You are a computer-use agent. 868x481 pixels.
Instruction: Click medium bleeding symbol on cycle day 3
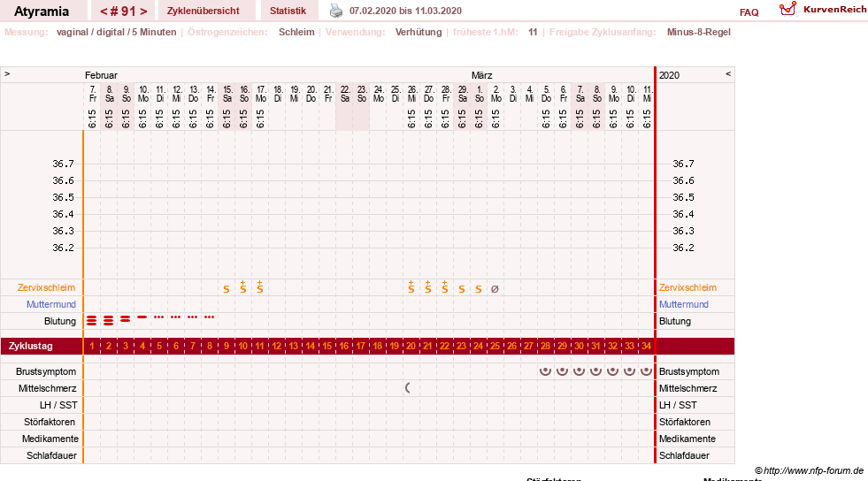126,319
